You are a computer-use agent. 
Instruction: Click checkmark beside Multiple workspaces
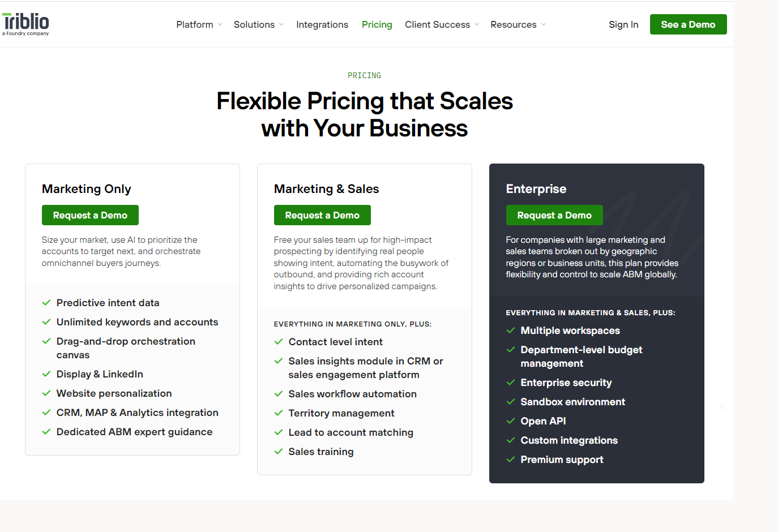coord(511,331)
